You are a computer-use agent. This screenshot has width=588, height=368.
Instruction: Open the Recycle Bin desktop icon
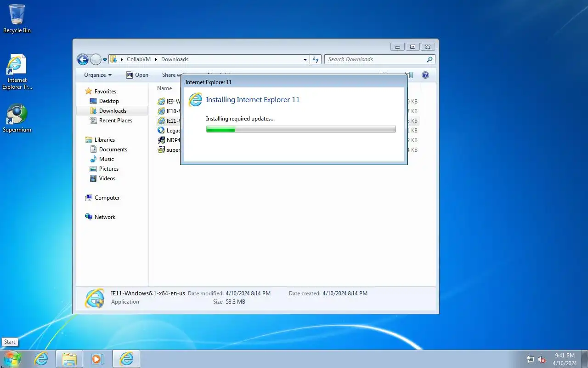(17, 19)
